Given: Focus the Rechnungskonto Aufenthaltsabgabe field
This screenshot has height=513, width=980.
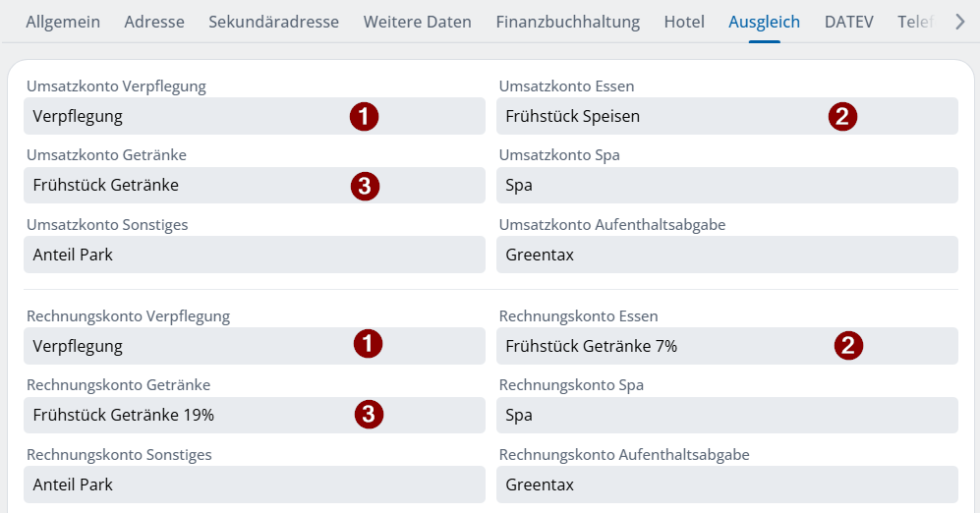Looking at the screenshot, I should [x=726, y=484].
